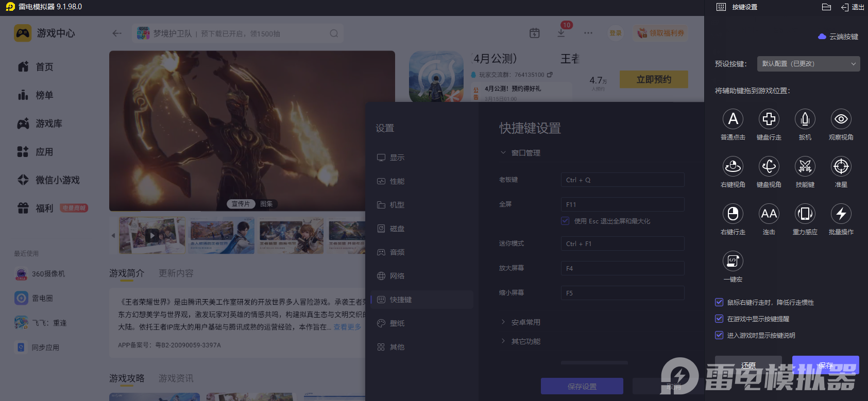The height and width of the screenshot is (401, 868).
Task: Click the three-dots more options icon
Action: point(588,33)
